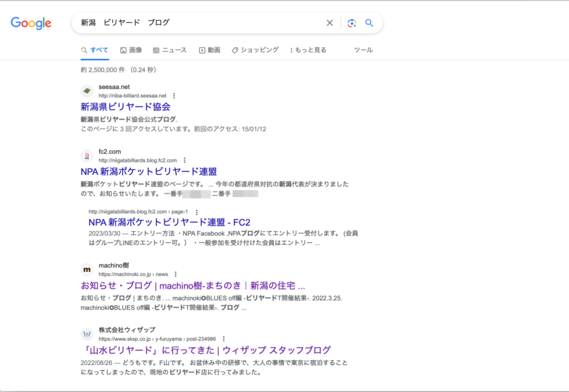Viewport: 569px width, 392px height.
Task: Click the Google logo
Action: [x=31, y=23]
